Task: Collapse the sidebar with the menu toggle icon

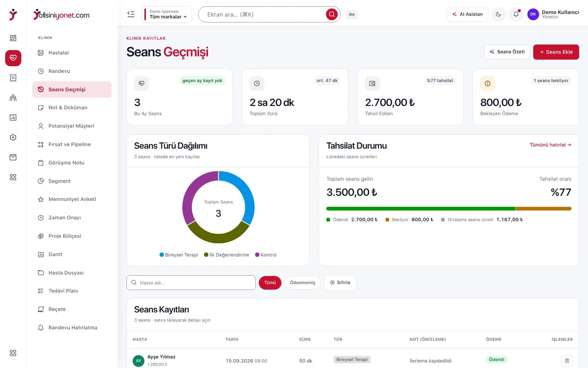Action: [131, 14]
